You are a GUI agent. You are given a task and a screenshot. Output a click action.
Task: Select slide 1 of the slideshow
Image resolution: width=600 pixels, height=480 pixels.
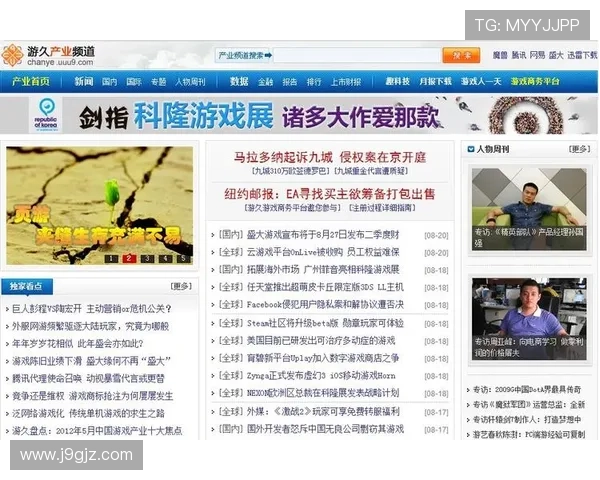coord(111,258)
